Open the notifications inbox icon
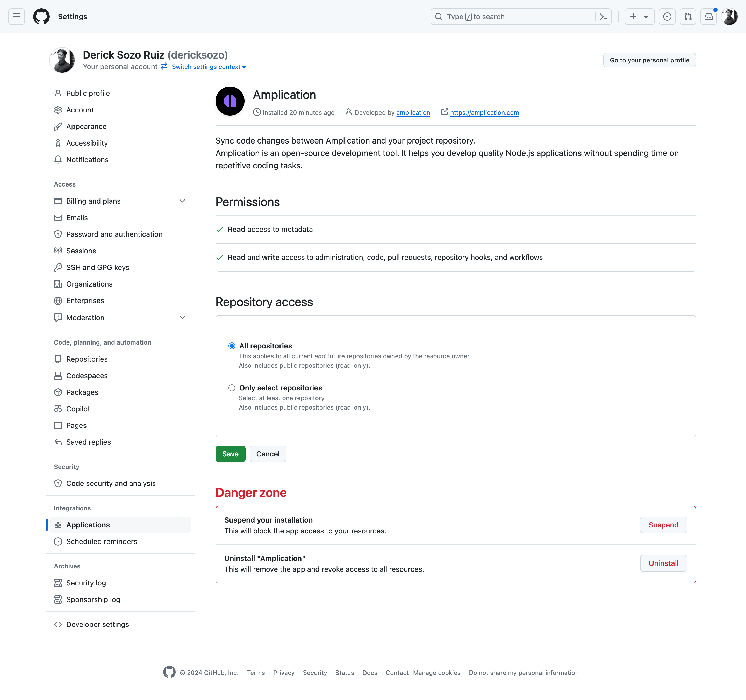 [708, 17]
